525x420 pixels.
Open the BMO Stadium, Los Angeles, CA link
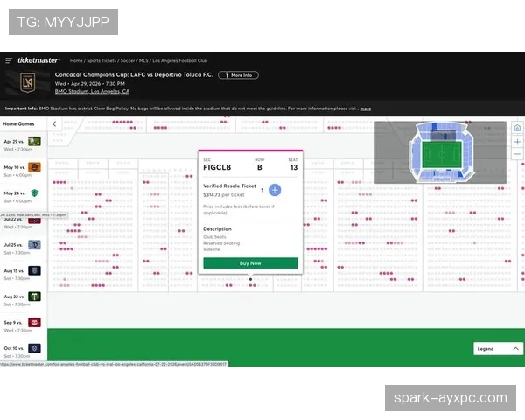point(92,91)
